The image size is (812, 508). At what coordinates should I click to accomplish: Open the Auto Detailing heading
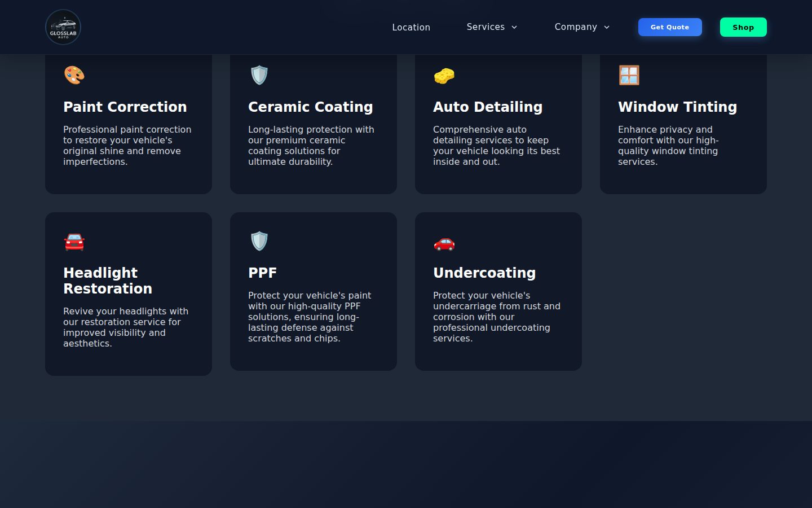pyautogui.click(x=488, y=107)
